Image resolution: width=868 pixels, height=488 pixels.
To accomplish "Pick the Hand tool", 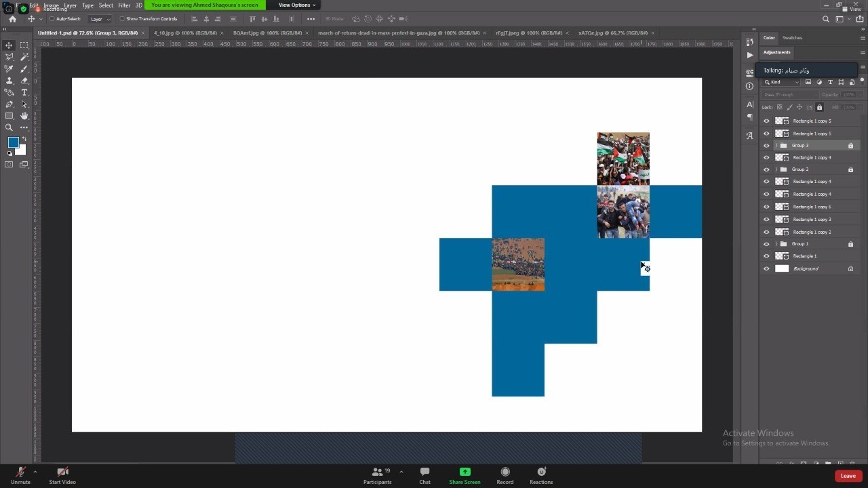I will pos(24,116).
